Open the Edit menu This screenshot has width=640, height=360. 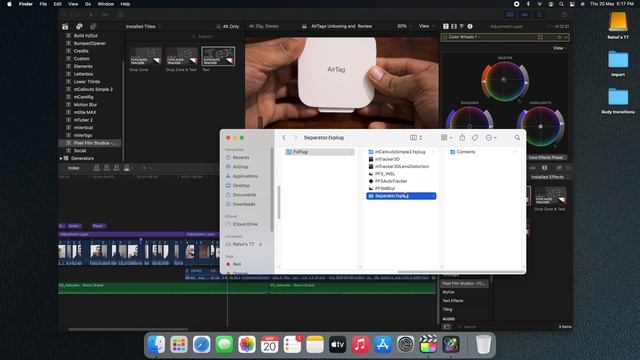pyautogui.click(x=58, y=4)
